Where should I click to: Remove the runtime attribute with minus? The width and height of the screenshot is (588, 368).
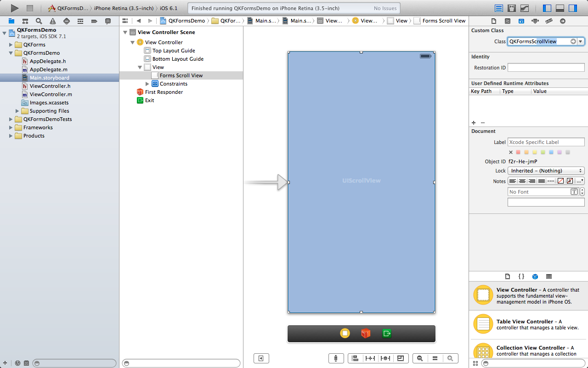(x=483, y=123)
